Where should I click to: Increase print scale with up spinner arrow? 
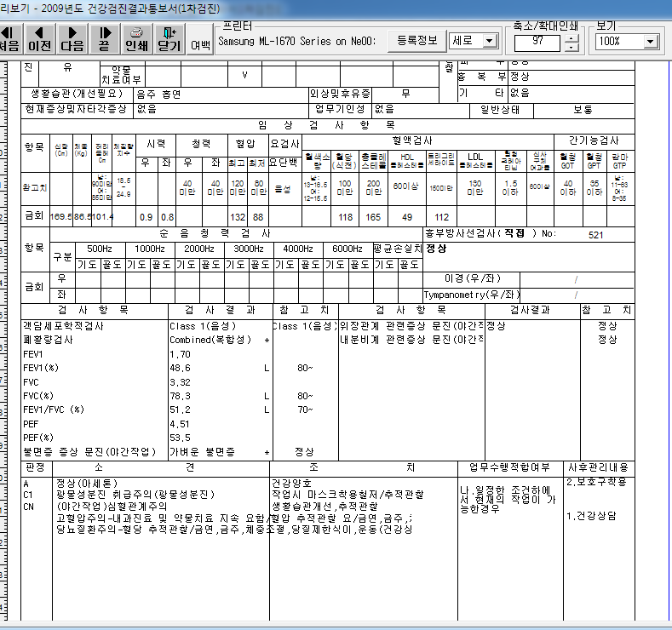pos(571,37)
